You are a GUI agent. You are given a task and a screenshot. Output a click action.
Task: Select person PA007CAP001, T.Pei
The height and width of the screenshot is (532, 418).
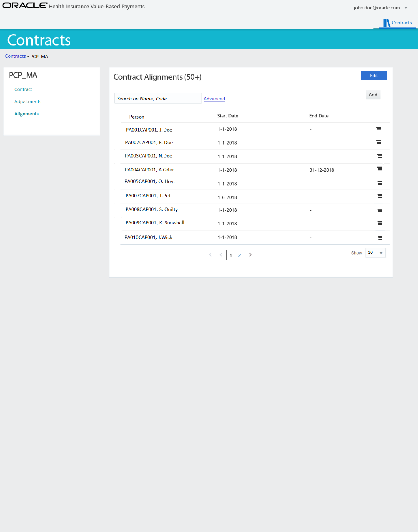click(148, 195)
